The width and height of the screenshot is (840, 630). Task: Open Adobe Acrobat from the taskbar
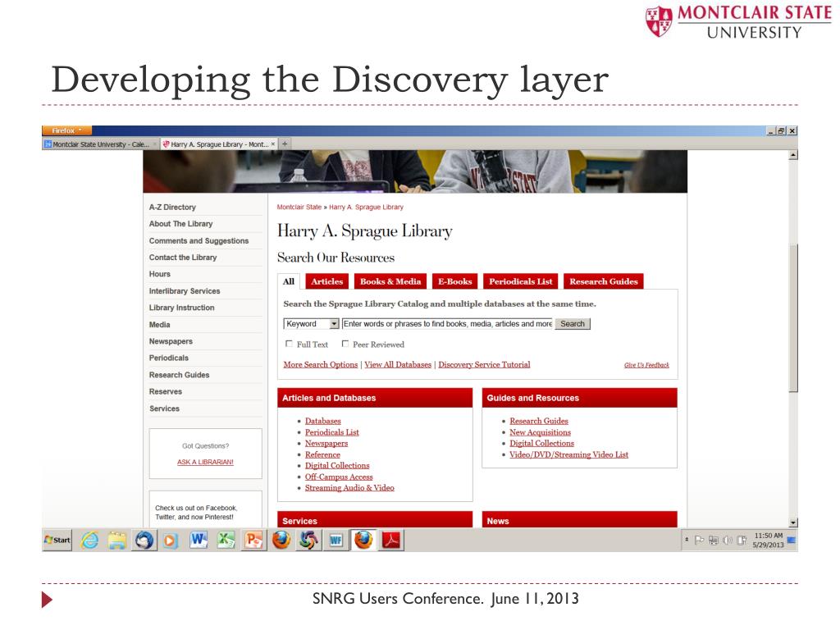tap(391, 541)
